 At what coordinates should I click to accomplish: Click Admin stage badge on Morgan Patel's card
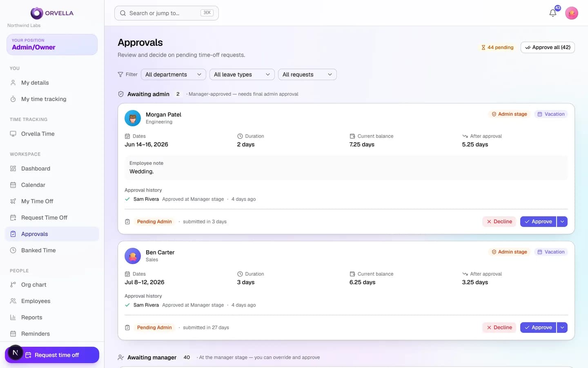coord(509,114)
